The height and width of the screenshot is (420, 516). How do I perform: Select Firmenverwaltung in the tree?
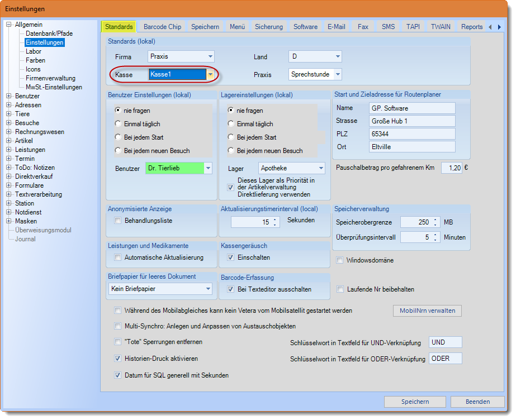tap(50, 78)
